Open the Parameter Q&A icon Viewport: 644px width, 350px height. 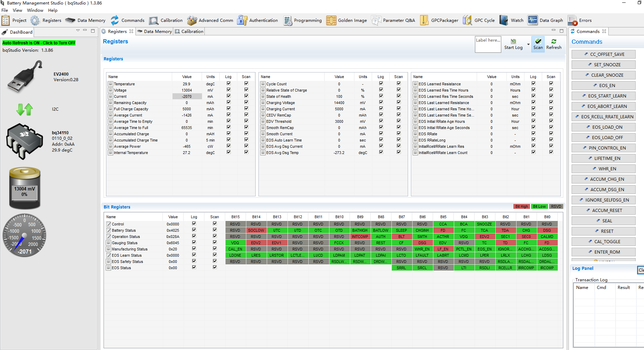pyautogui.click(x=376, y=20)
